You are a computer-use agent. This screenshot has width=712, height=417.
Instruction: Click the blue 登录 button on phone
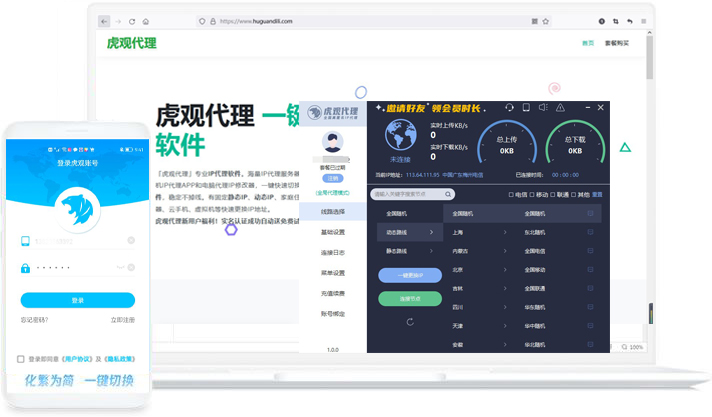78,300
